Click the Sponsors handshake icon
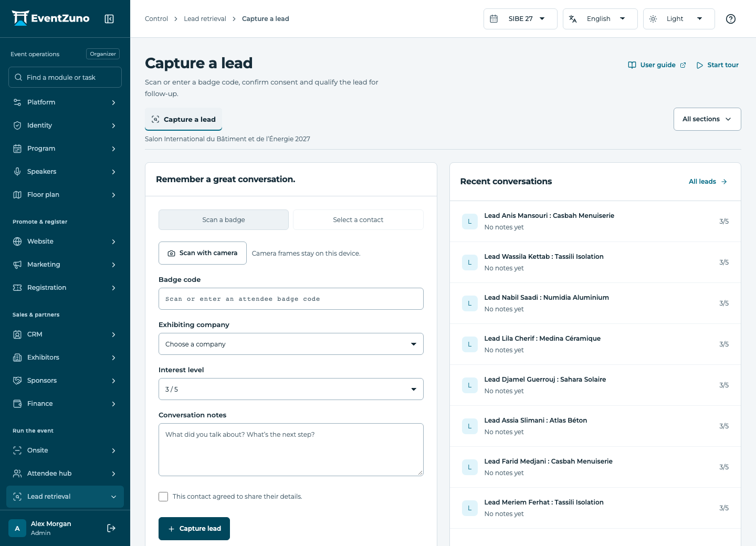Screen dimensions: 756x546 click(17, 381)
